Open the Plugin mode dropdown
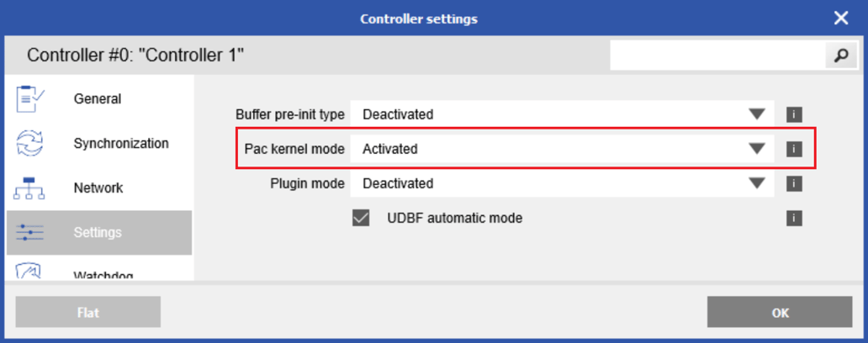 pyautogui.click(x=757, y=183)
